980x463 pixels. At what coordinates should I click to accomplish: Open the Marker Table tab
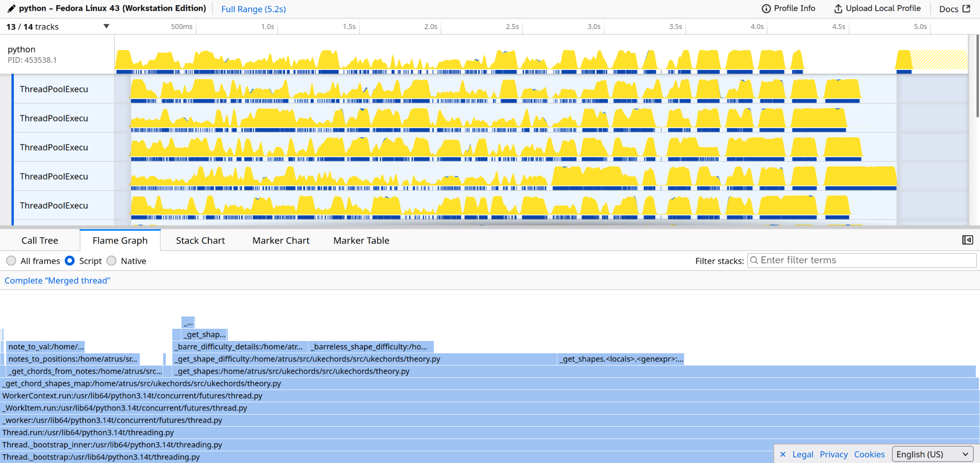point(361,240)
